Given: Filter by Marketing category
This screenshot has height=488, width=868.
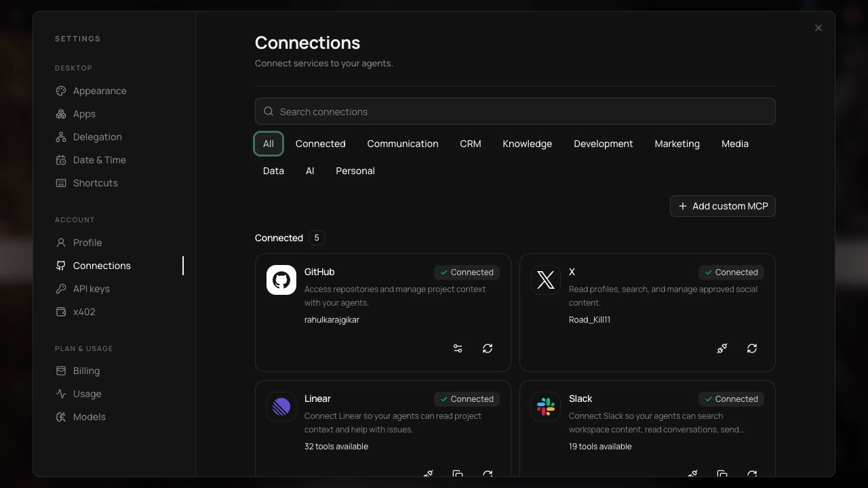Looking at the screenshot, I should pos(677,144).
